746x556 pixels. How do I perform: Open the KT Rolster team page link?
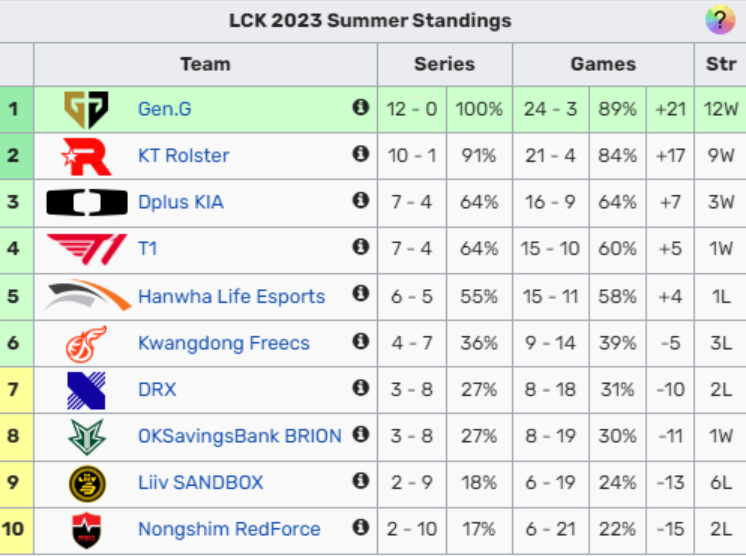(x=184, y=156)
